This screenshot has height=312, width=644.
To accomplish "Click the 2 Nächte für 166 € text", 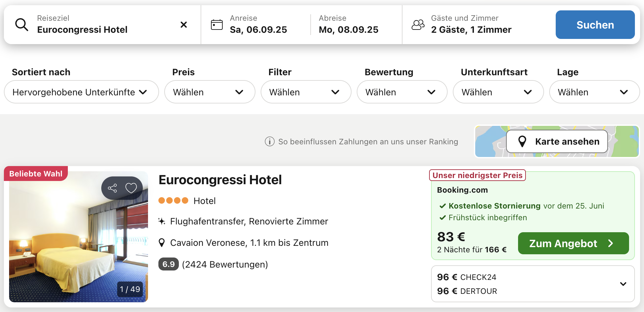I will [472, 250].
